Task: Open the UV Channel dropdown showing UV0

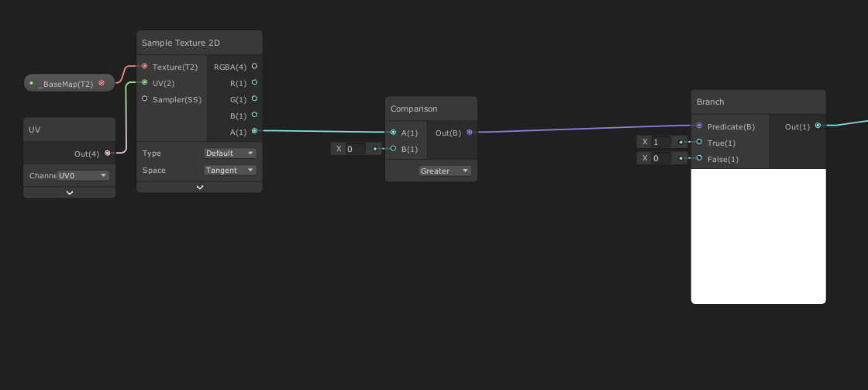Action: coord(83,175)
